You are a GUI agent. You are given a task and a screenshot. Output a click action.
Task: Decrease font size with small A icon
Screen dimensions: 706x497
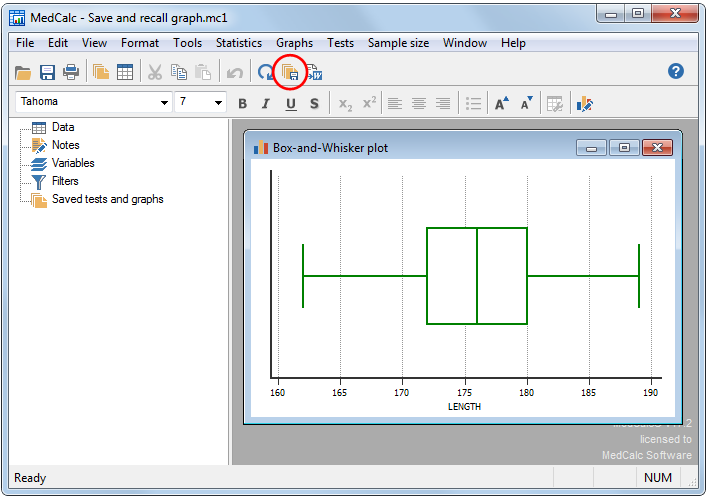pyautogui.click(x=526, y=103)
